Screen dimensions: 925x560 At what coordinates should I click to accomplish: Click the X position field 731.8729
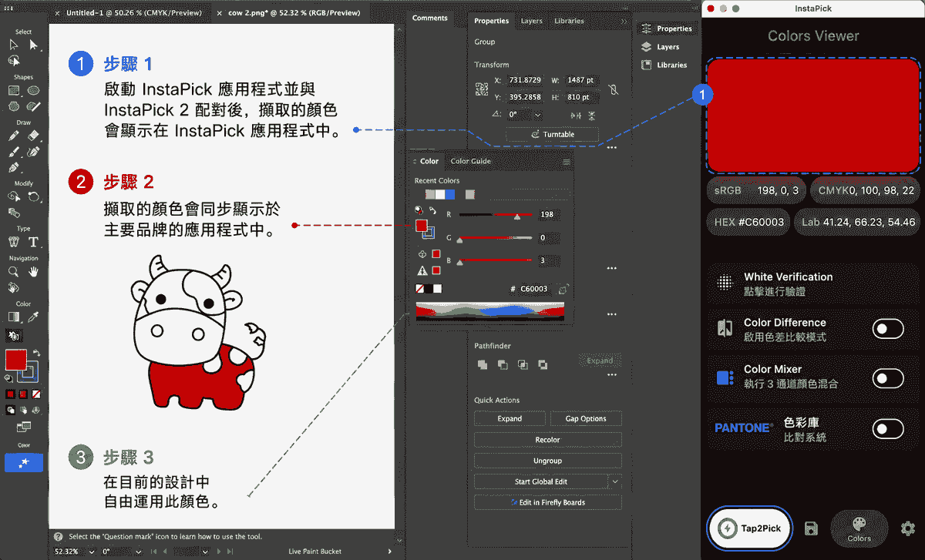pyautogui.click(x=523, y=80)
